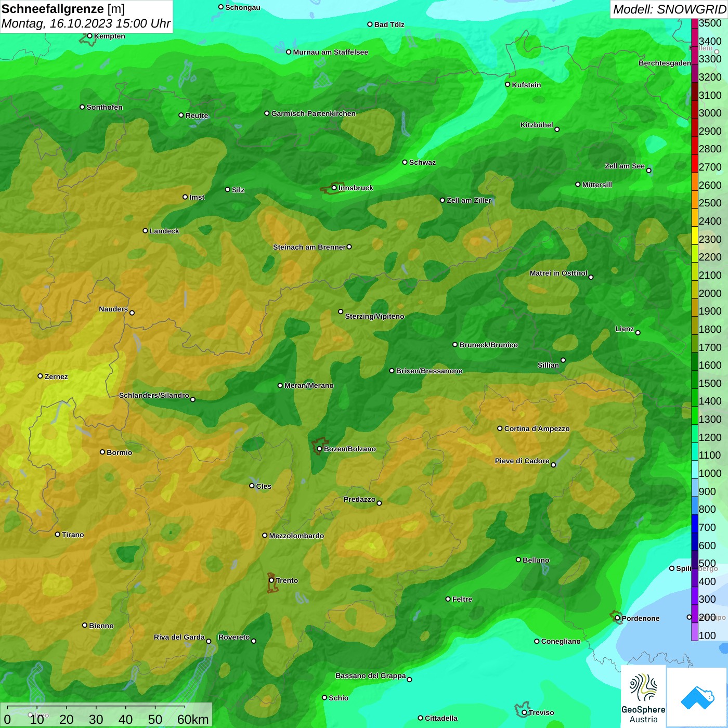
Task: Click the Murnau am Staffelsee label
Action: click(330, 52)
